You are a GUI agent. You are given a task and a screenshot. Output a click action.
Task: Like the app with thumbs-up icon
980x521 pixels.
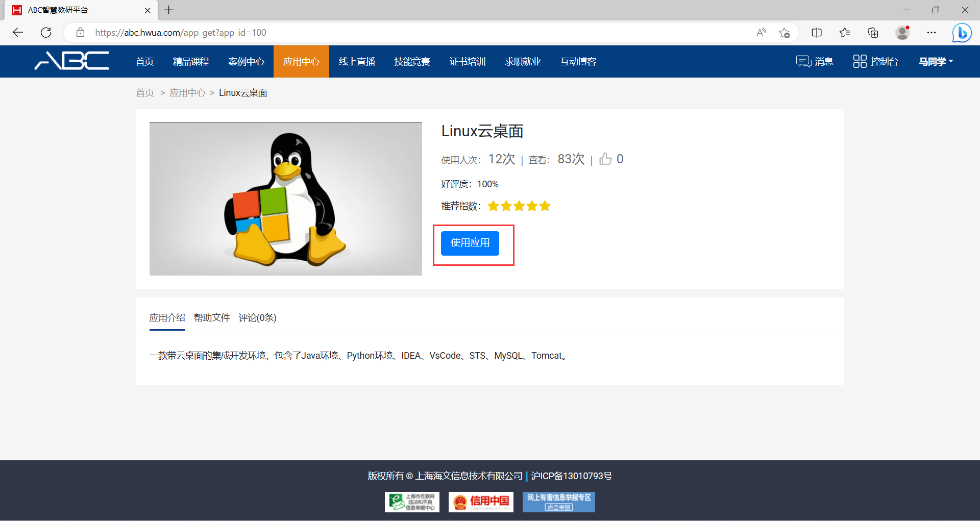click(x=605, y=159)
